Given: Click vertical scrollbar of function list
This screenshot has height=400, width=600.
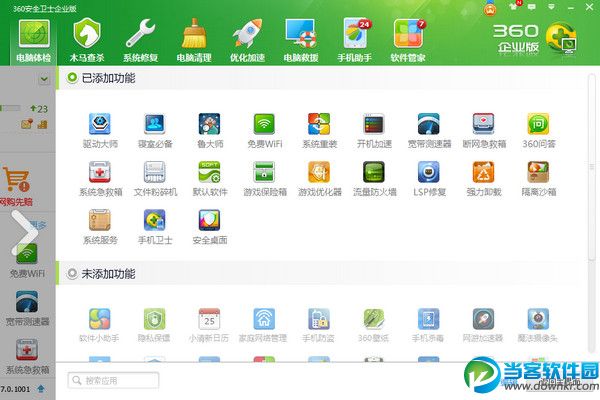Looking at the screenshot, I should 592,168.
